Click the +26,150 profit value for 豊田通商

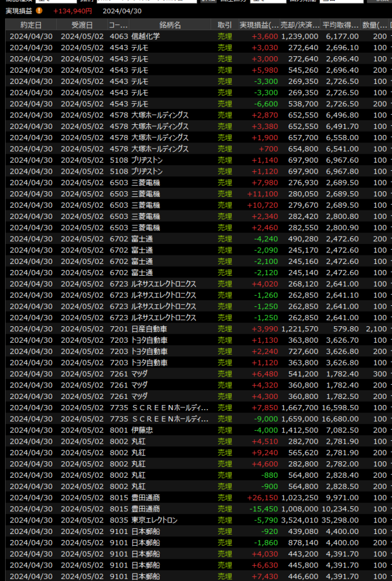(x=262, y=498)
